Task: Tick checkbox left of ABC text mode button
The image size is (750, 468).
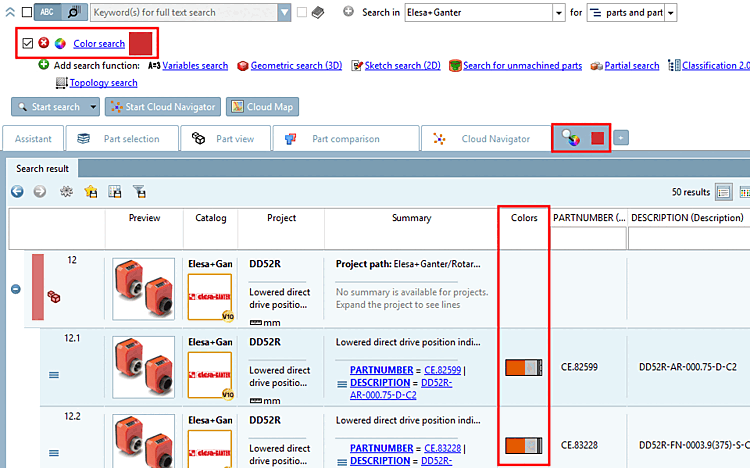Action: click(x=27, y=12)
